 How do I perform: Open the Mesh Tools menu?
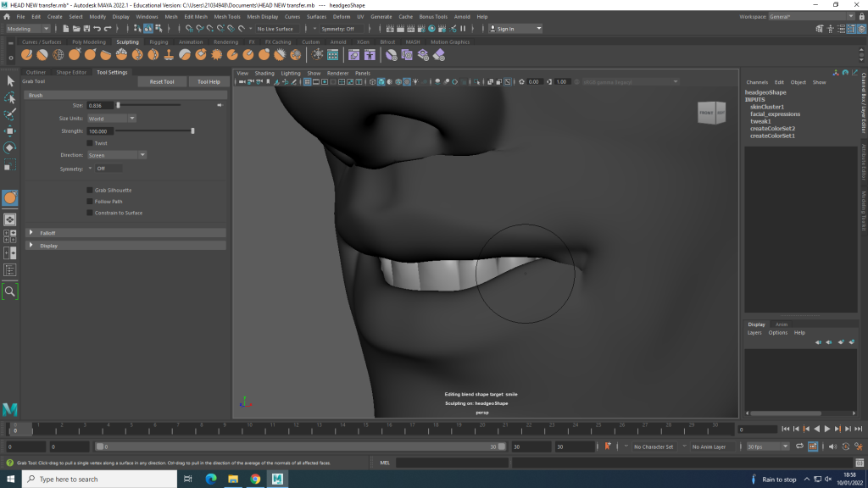click(226, 16)
